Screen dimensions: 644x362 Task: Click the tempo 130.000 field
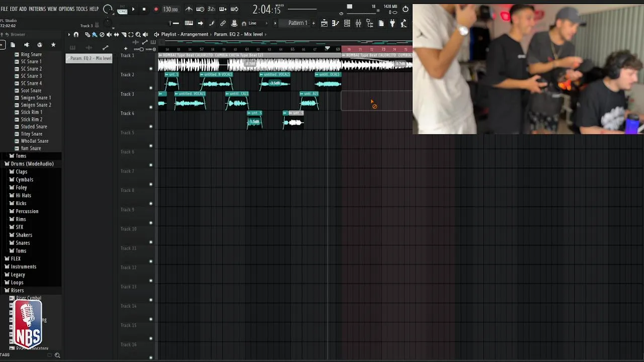pyautogui.click(x=170, y=9)
